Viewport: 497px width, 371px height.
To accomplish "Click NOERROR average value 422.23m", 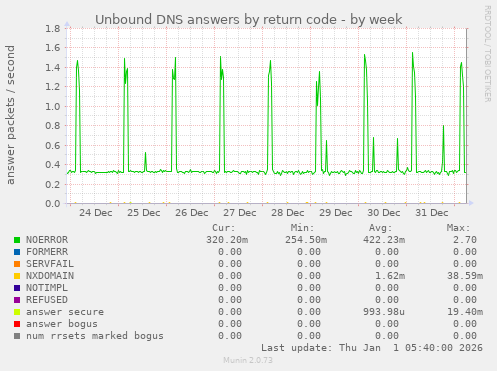I will pos(384,240).
